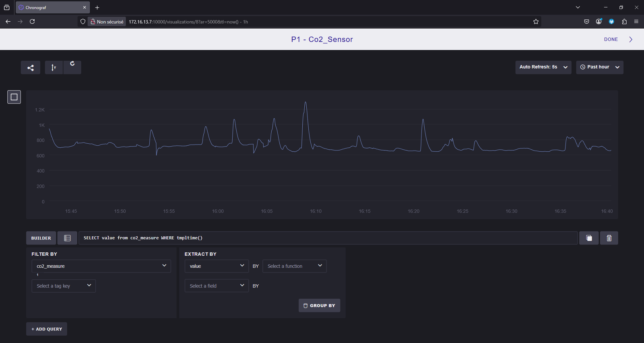Screen dimensions: 644x343
Task: Click into the SELECT query text field
Action: 328,238
